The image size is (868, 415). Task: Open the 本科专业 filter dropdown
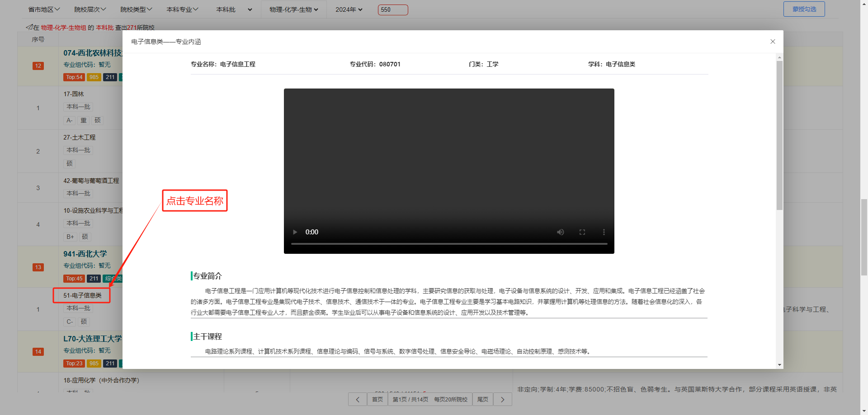coord(182,9)
